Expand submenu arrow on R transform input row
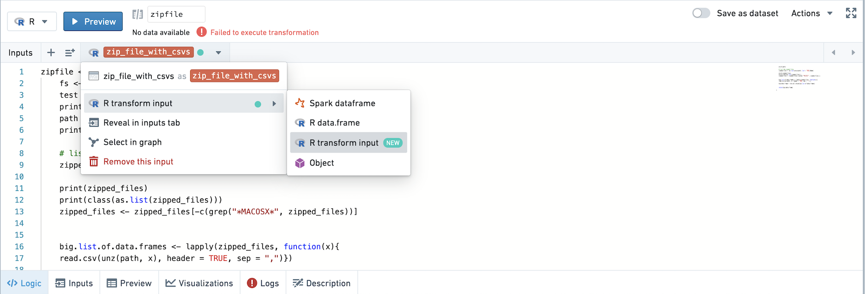868x294 pixels. click(x=274, y=104)
